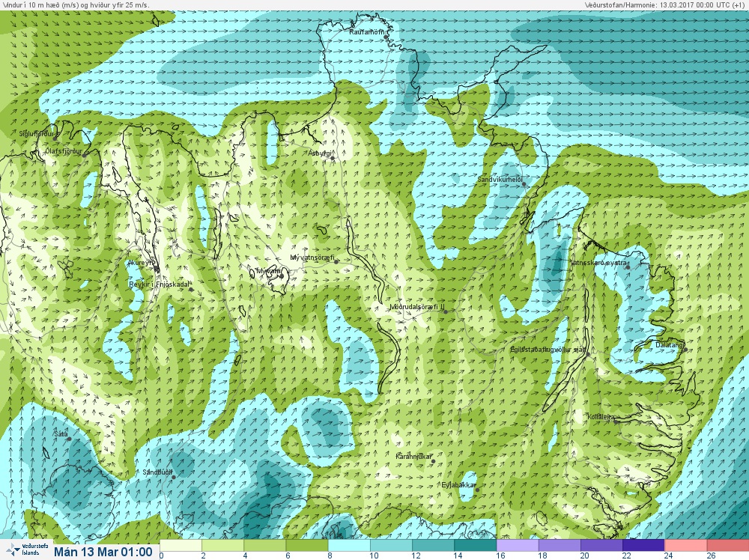
Task: Select the Kárahnjúkar station label
Action: 414,457
